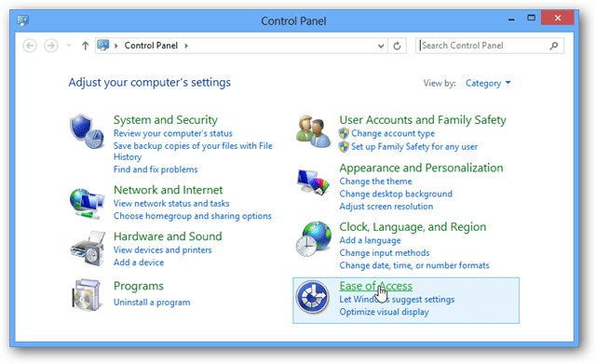Viewport: 596px width, 364px height.
Task: Click Change date, time, or number formats
Action: (414, 265)
